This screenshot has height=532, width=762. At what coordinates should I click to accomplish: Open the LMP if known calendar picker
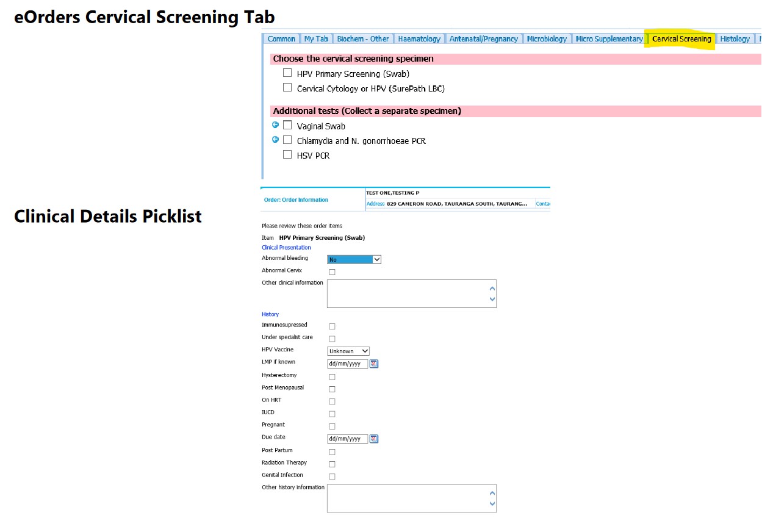(374, 364)
